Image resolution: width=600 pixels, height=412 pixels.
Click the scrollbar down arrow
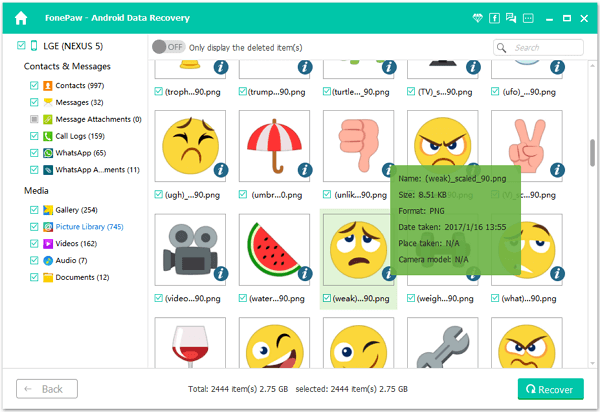click(x=592, y=363)
